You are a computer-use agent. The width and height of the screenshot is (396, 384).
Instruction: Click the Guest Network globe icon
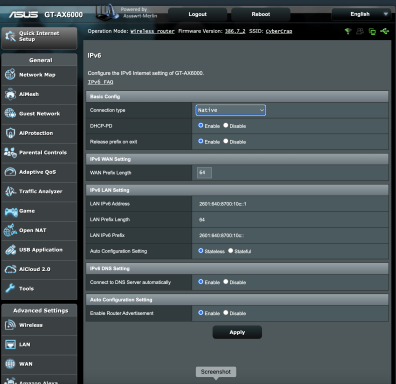tap(10, 113)
